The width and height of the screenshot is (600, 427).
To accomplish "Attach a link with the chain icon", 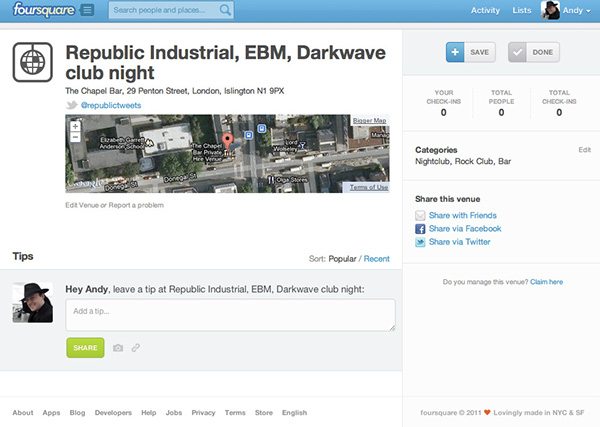I will tap(135, 348).
